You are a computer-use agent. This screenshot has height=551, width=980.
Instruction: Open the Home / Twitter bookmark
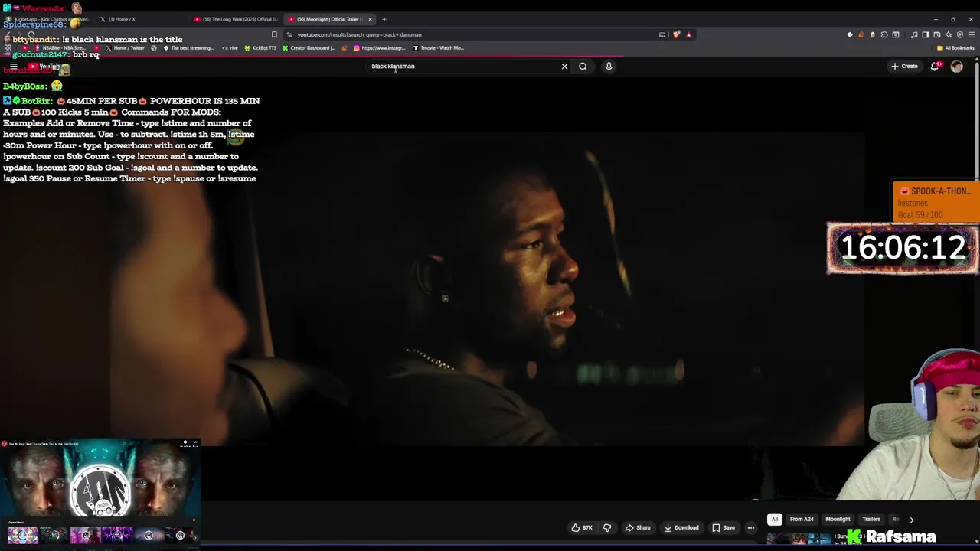[x=125, y=48]
